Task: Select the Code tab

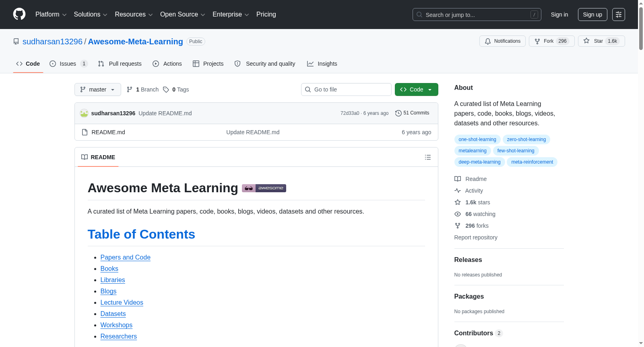Action: point(28,64)
